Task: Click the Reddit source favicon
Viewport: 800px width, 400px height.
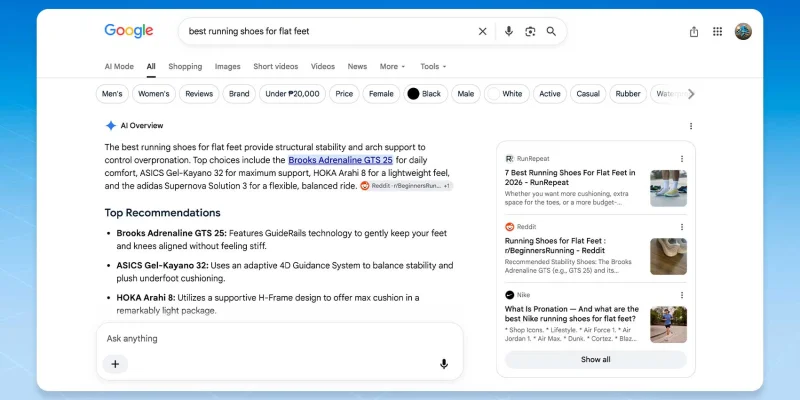Action: click(x=509, y=227)
